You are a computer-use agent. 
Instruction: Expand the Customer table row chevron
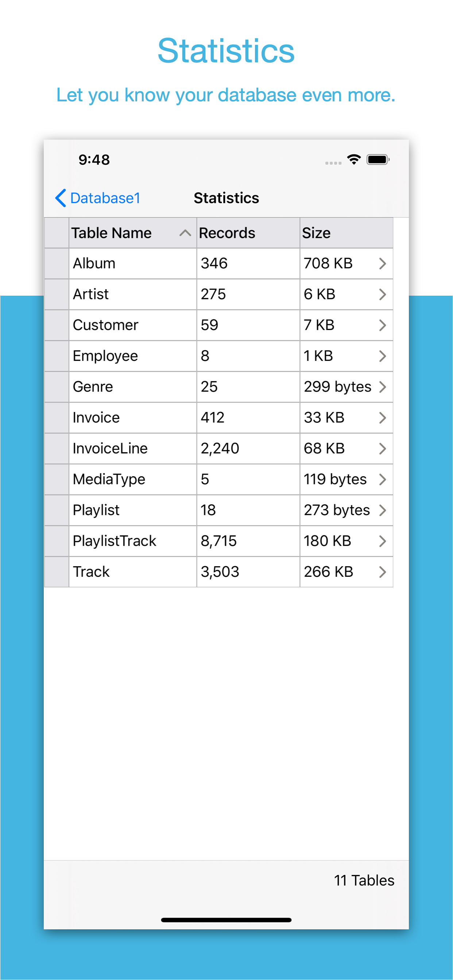[382, 325]
